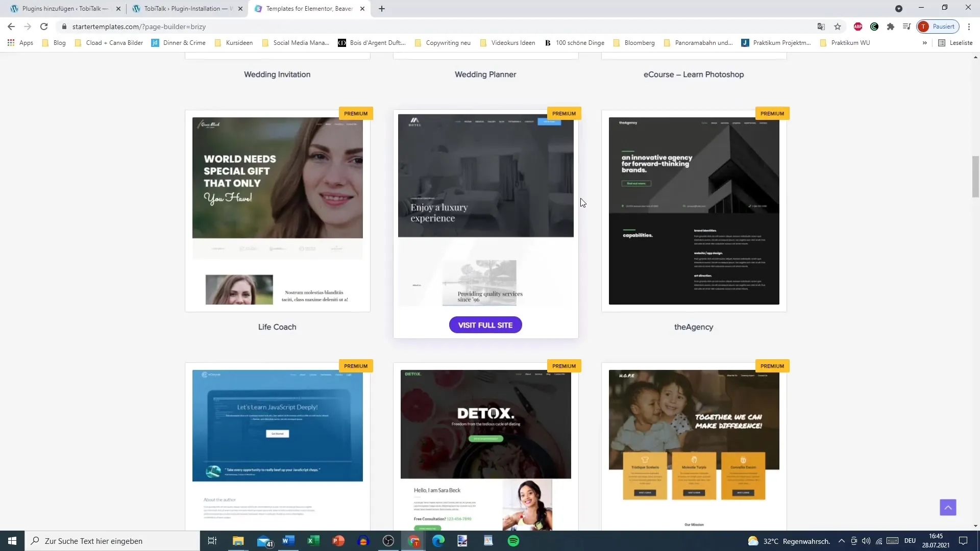Preview the luxury hotel template thumbnail
Viewport: 980px width, 551px height.
point(486,210)
